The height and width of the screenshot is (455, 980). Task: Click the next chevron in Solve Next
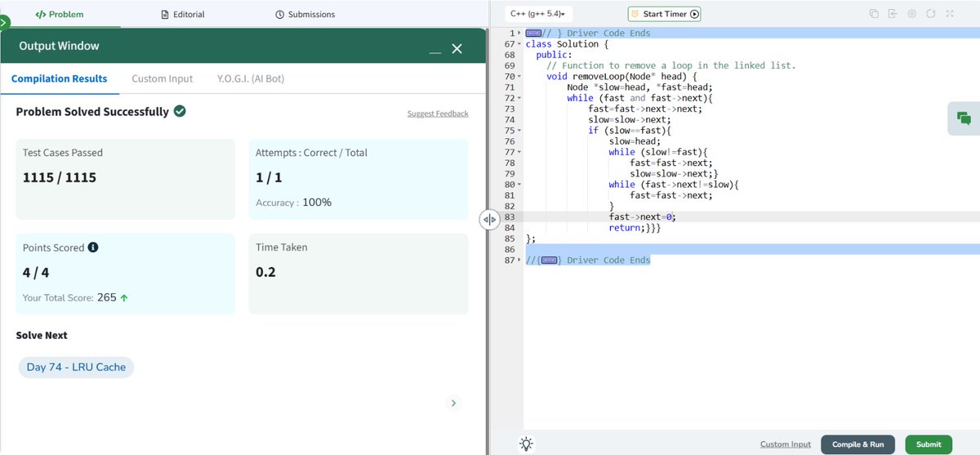[x=454, y=403]
